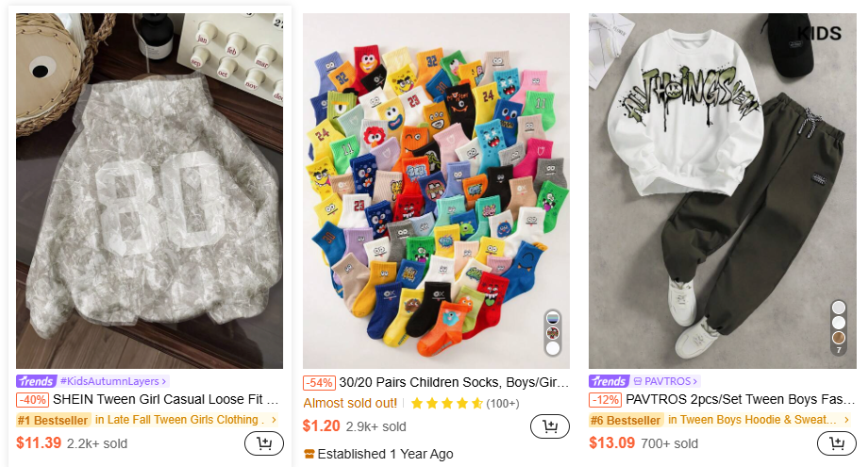Open the number 80 sweatshirt product image

point(149,191)
